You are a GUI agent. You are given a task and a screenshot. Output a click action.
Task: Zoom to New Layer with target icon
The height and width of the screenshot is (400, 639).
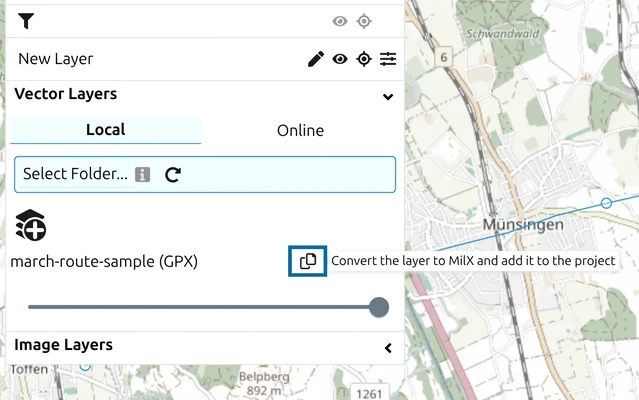point(364,59)
